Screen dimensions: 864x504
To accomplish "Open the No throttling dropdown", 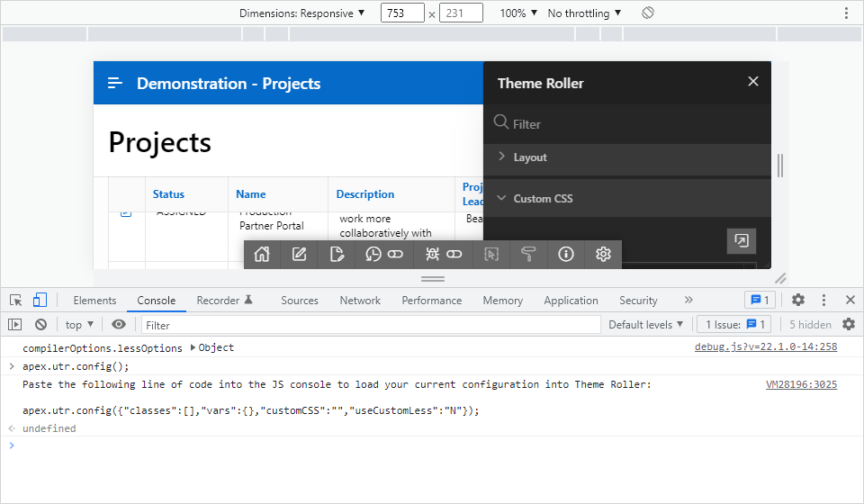I will tap(584, 13).
